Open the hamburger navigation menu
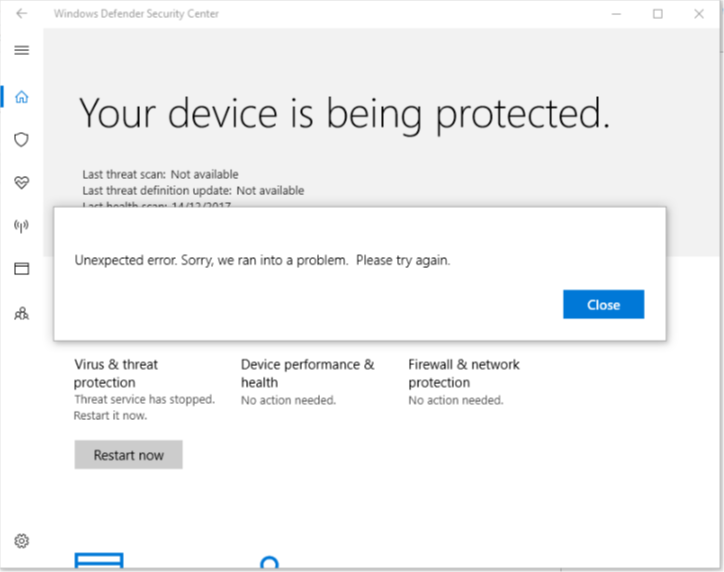This screenshot has height=572, width=724. coord(22,50)
